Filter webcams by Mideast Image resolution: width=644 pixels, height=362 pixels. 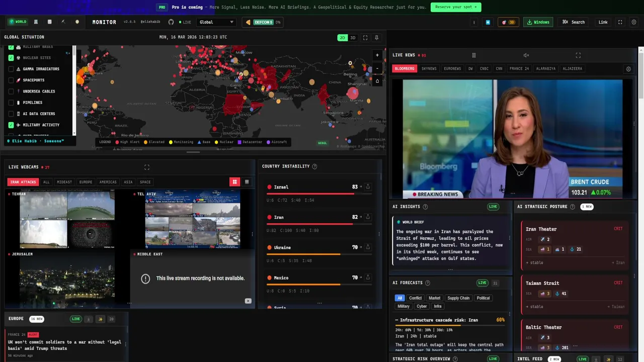coord(64,182)
